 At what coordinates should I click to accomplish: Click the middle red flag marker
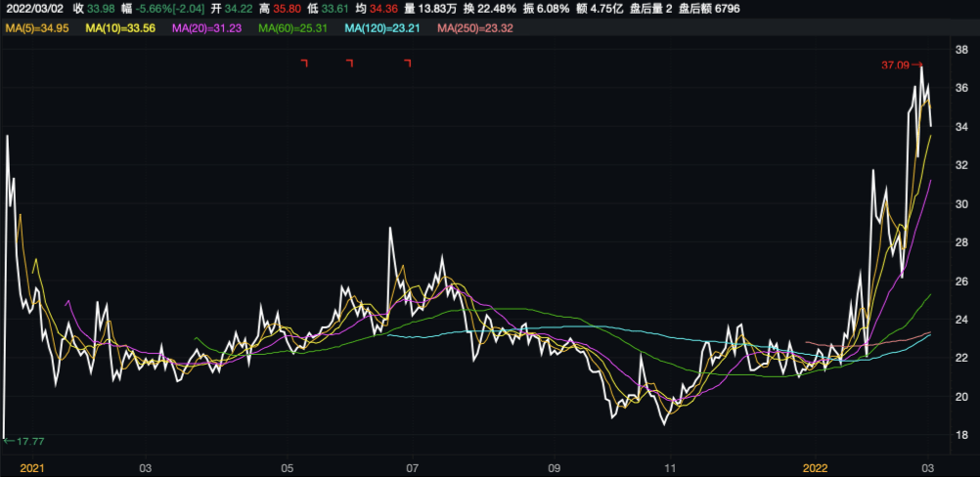349,63
